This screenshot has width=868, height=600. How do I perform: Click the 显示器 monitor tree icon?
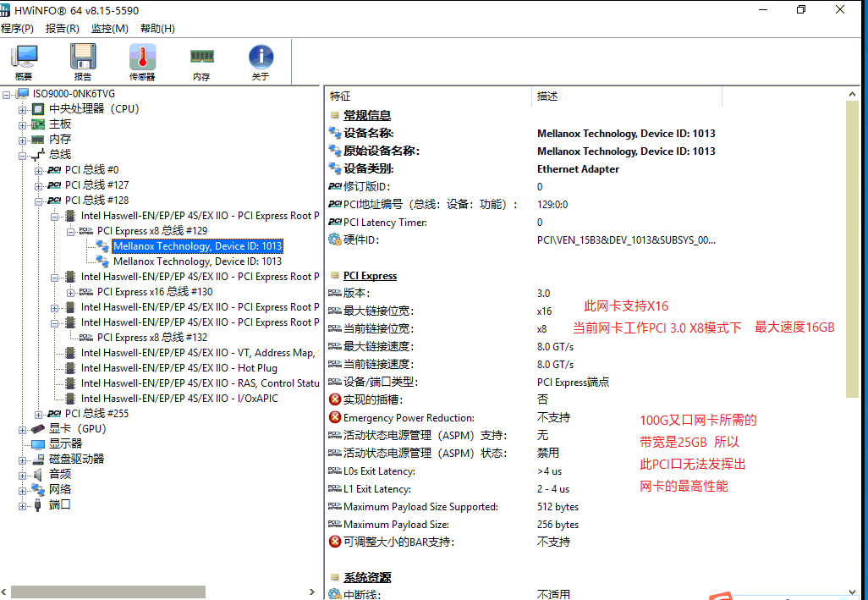click(x=38, y=443)
